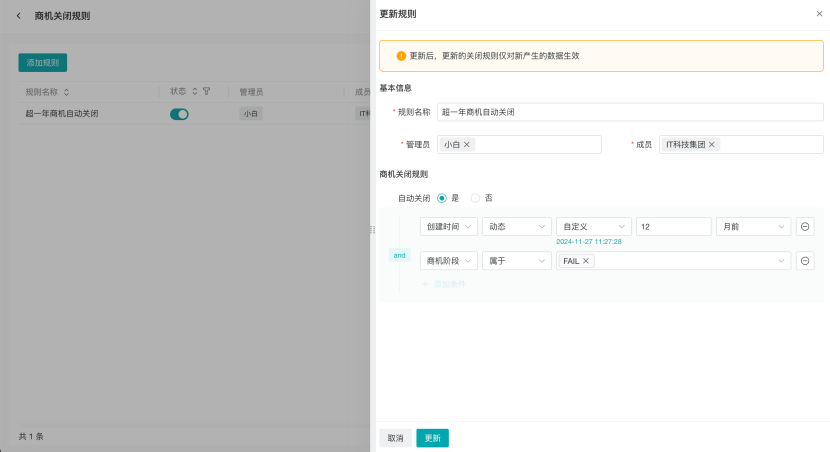Click the 共 1 条 count text

[x=31, y=437]
